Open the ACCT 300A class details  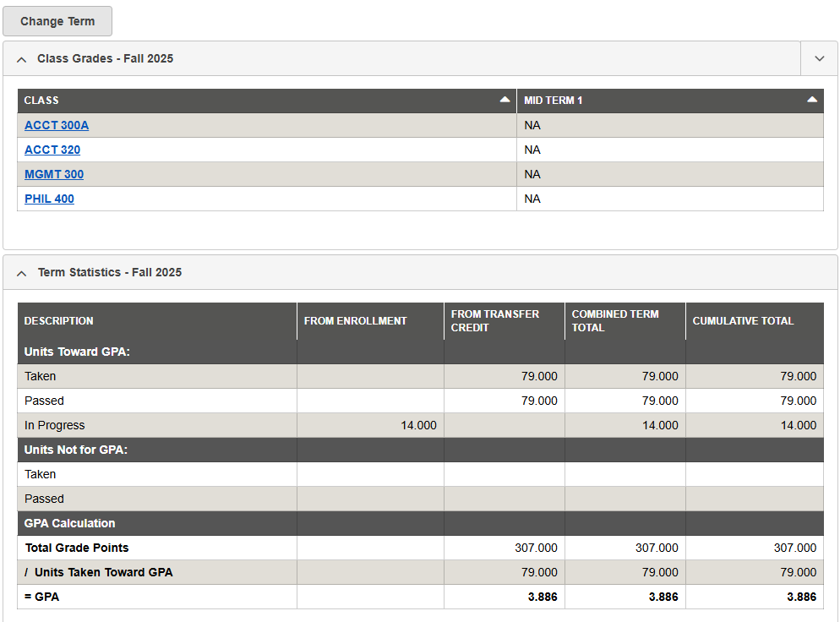click(56, 125)
